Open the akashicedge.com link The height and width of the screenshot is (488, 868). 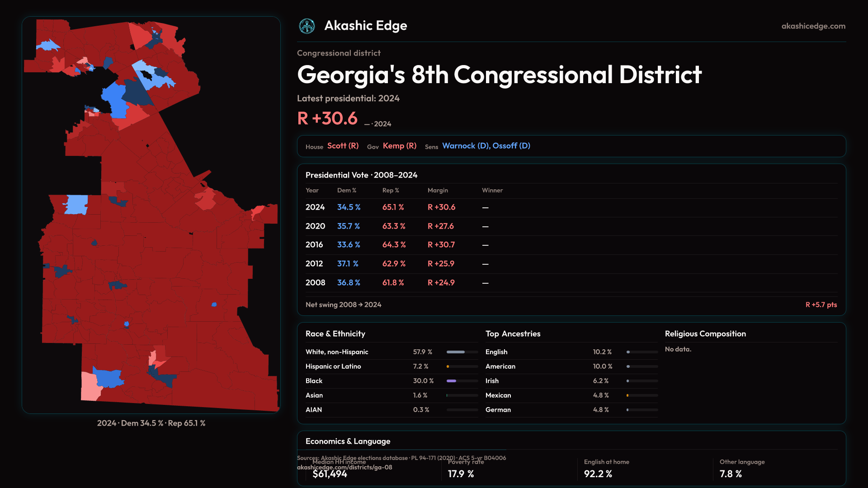813,26
